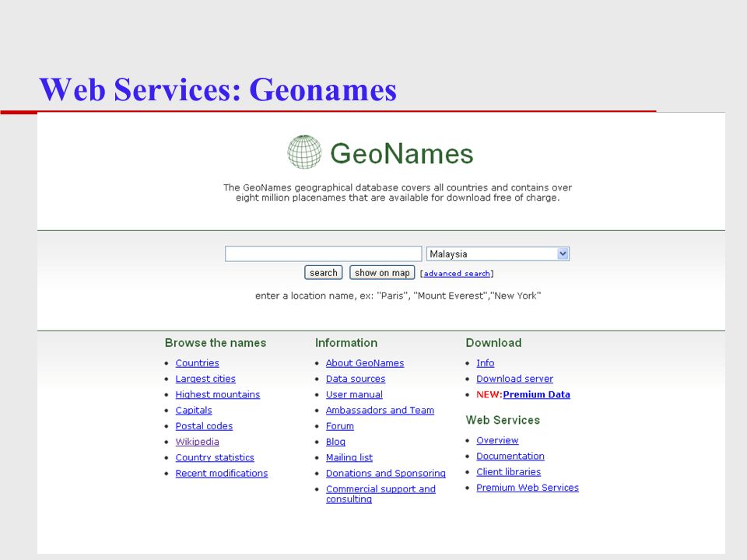The height and width of the screenshot is (560, 747).
Task: Open the Premium Web Services link
Action: 528,487
